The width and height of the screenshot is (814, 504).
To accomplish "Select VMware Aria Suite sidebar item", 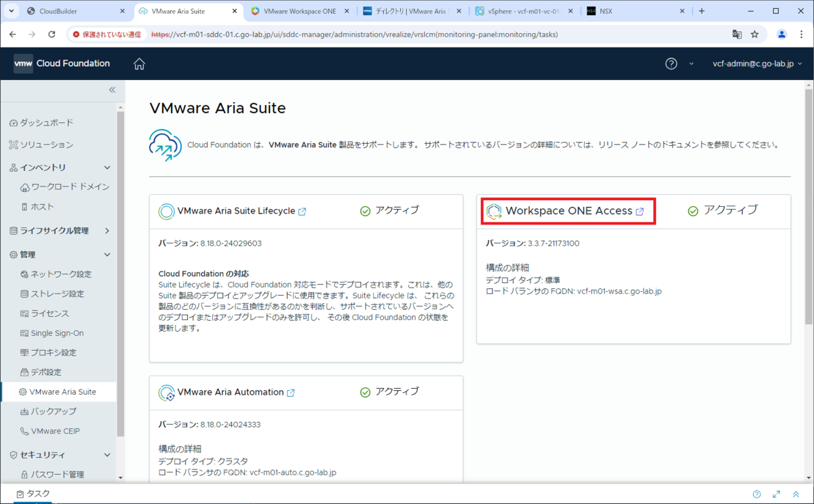I will tap(58, 392).
